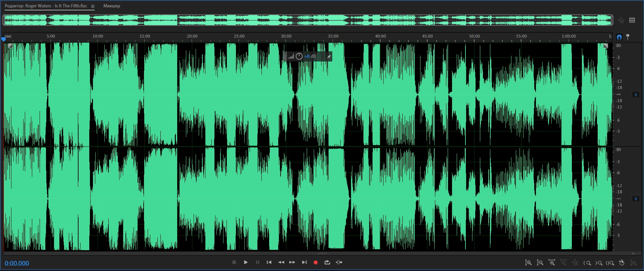Viewport: 644px width, 271px height.
Task: Zoom in at the In point
Action: (x=587, y=263)
